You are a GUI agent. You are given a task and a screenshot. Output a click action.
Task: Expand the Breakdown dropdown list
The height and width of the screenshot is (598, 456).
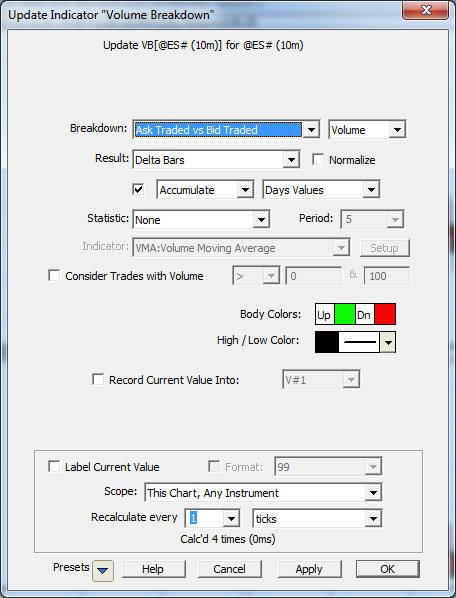pos(311,130)
